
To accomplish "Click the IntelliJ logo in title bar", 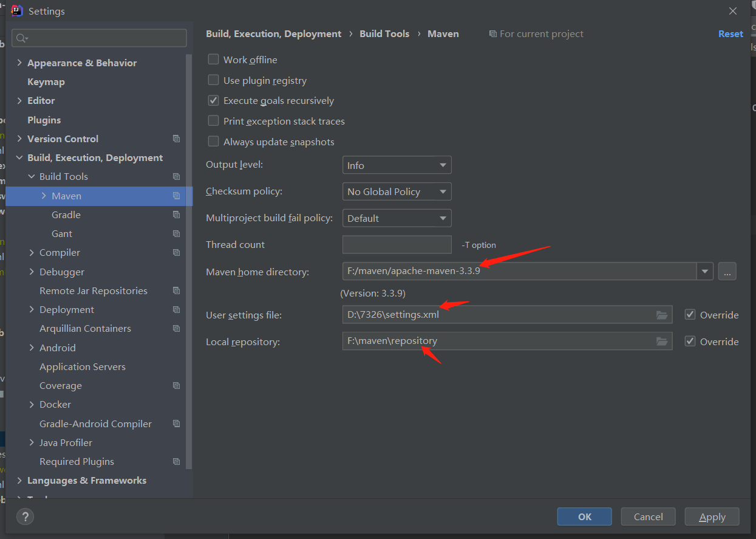I will pyautogui.click(x=15, y=10).
